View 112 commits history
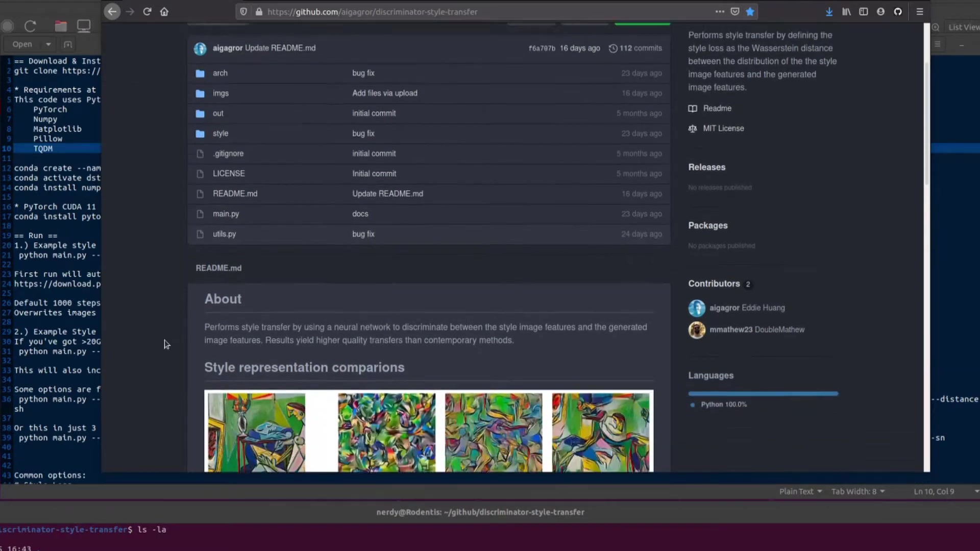The height and width of the screenshot is (551, 980). (641, 48)
